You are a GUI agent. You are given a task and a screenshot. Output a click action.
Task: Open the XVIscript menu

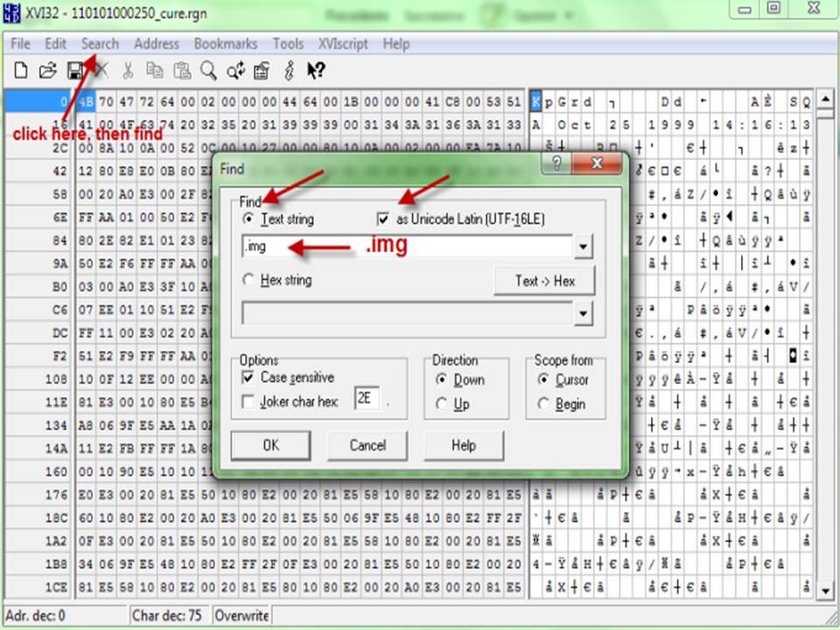tap(343, 44)
